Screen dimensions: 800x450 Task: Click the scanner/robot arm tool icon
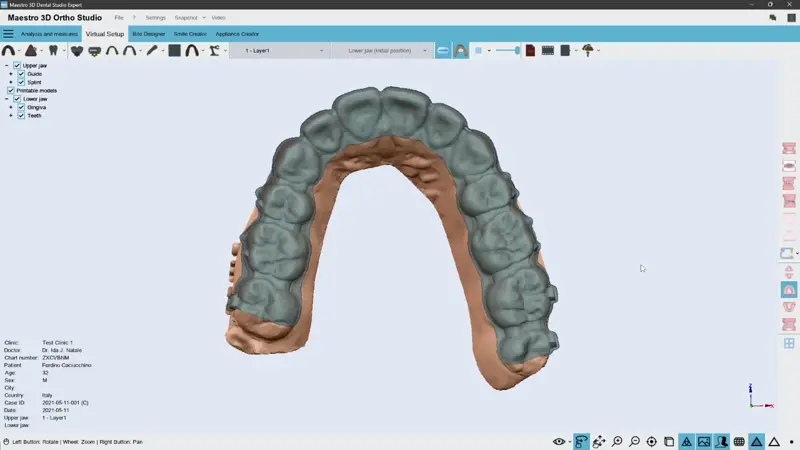215,51
